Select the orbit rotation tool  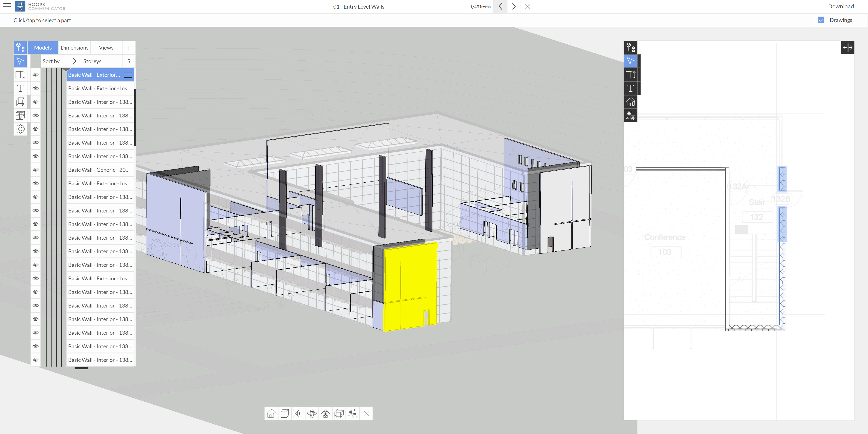312,413
